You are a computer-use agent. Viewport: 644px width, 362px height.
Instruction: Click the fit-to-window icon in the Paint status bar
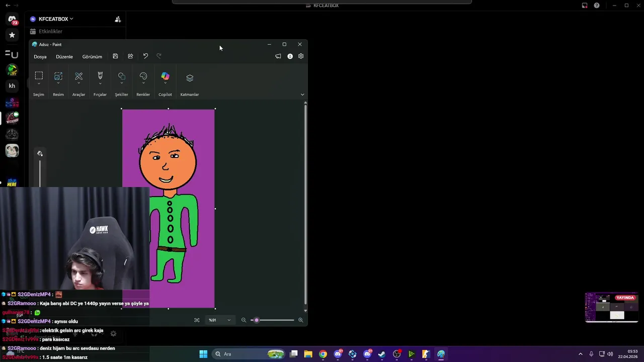coord(197,320)
